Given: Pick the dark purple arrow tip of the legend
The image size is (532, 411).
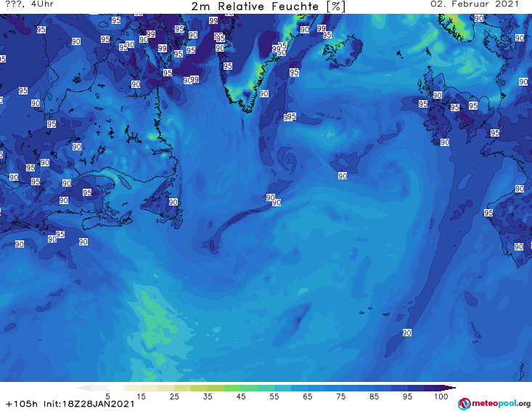Looking at the screenshot, I should pos(449,388).
